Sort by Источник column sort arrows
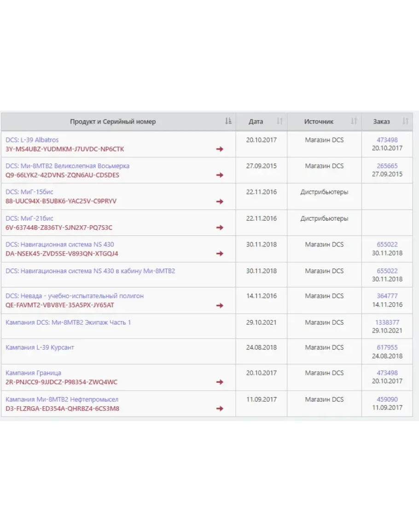Screen dimensions: 419x532 pos(354,122)
